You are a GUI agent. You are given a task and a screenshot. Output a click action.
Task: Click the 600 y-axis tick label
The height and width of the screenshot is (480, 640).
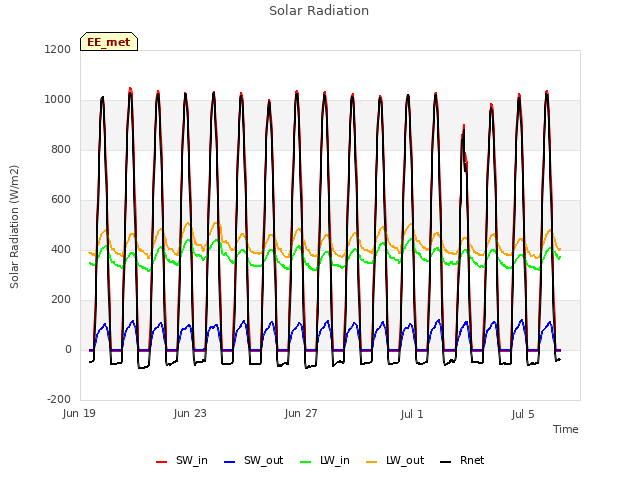pyautogui.click(x=61, y=200)
